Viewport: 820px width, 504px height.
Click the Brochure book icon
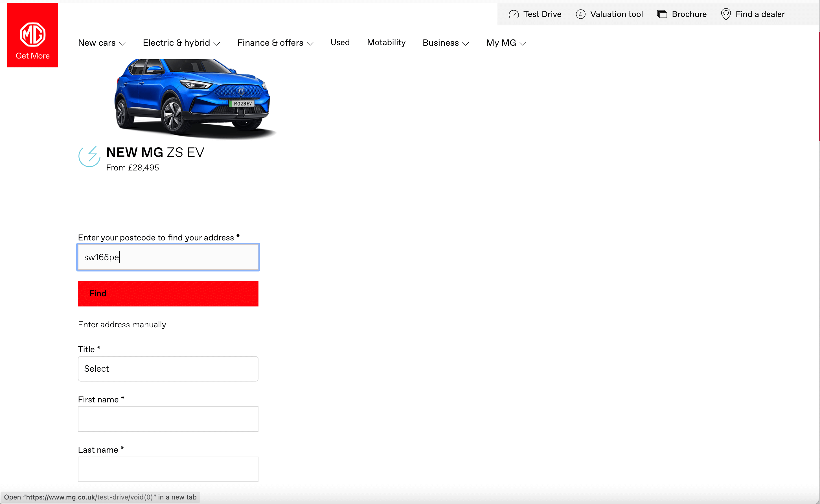click(662, 14)
